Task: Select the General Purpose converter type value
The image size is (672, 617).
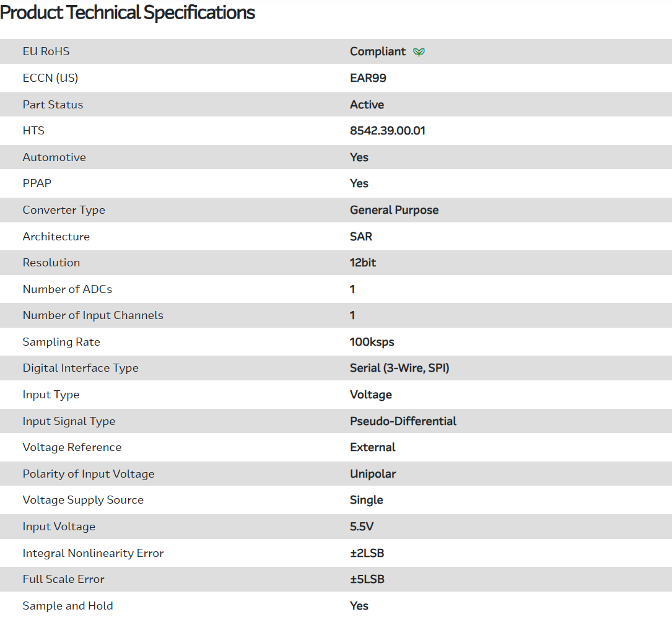Action: pos(394,210)
